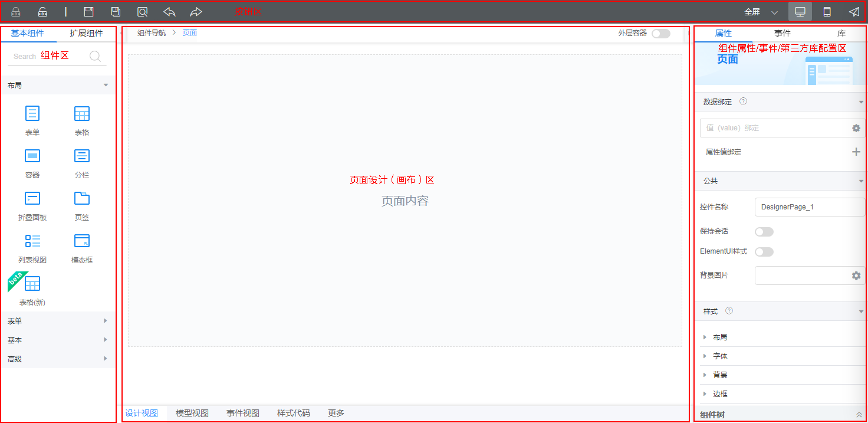This screenshot has width=868, height=423.
Task: Click the 页面内容 canvas placeholder
Action: 405,201
